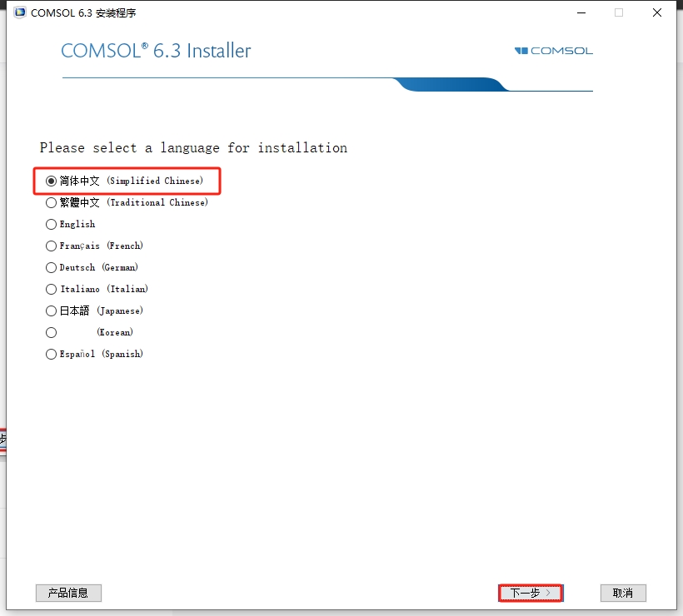This screenshot has width=683, height=616.
Task: Choose Italiano (Italian) radio button
Action: pyautogui.click(x=51, y=289)
